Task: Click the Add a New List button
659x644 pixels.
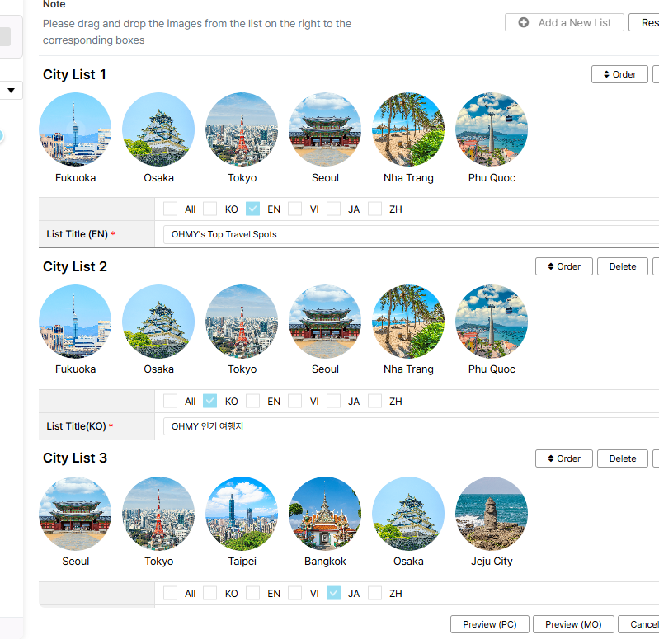Action: (x=564, y=22)
